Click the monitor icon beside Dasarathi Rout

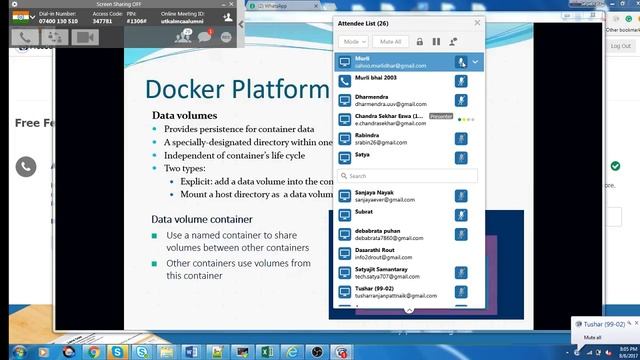click(x=344, y=253)
